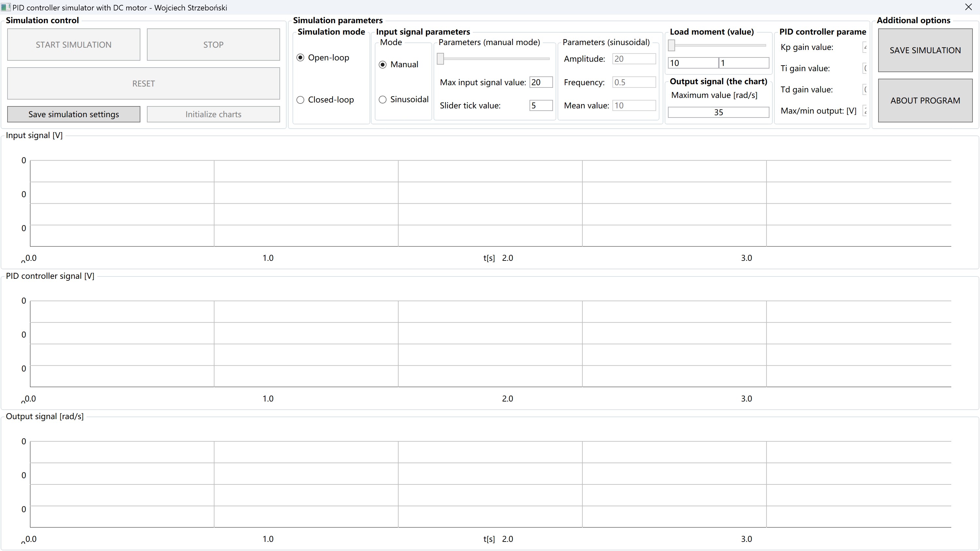
Task: Click the Max input signal value field
Action: coord(541,82)
